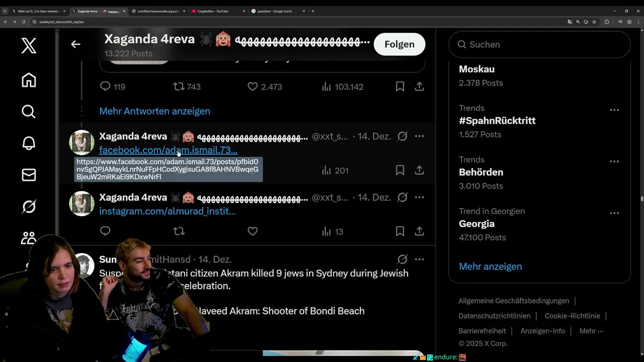This screenshot has width=644, height=362.
Task: Reply to the instagram.com link post
Action: 105,231
